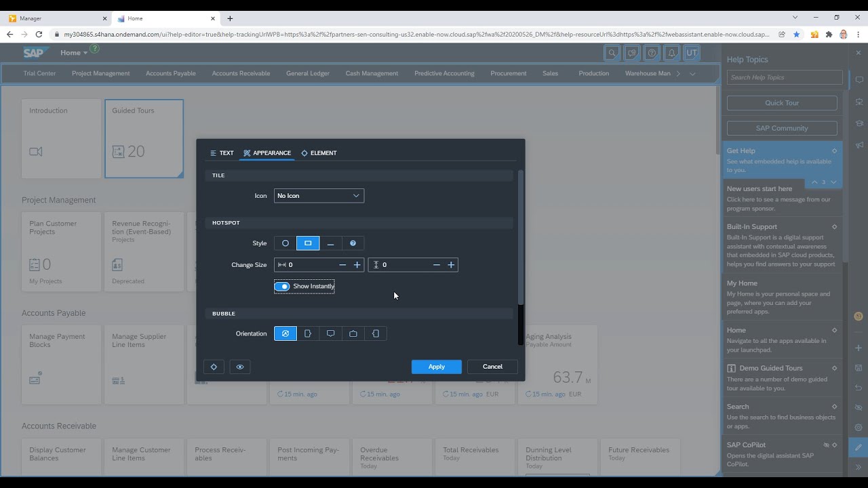The image size is (868, 488).
Task: Toggle visibility icon on SAP CoPilot topic
Action: (827, 445)
